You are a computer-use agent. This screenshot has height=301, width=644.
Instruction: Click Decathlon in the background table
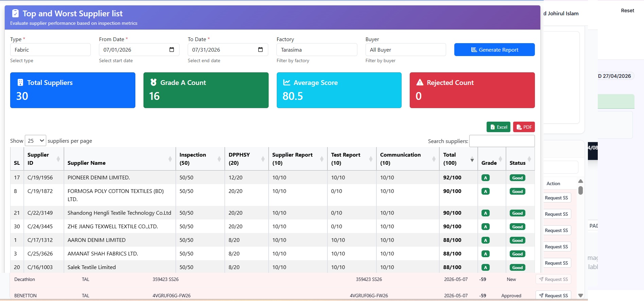pos(24,279)
